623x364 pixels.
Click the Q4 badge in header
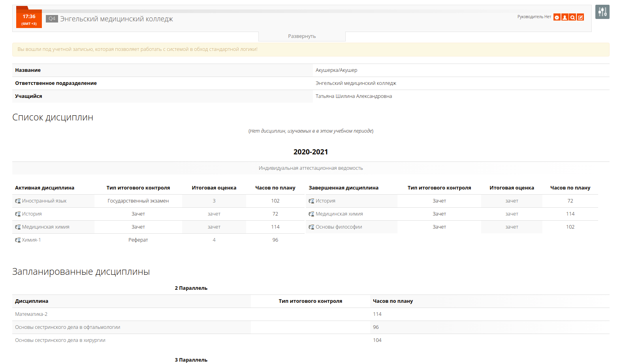[x=52, y=19]
